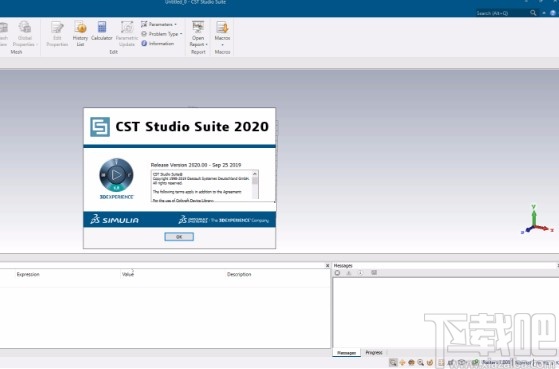The height and width of the screenshot is (369, 559).
Task: Select the Messages tab
Action: pos(346,352)
